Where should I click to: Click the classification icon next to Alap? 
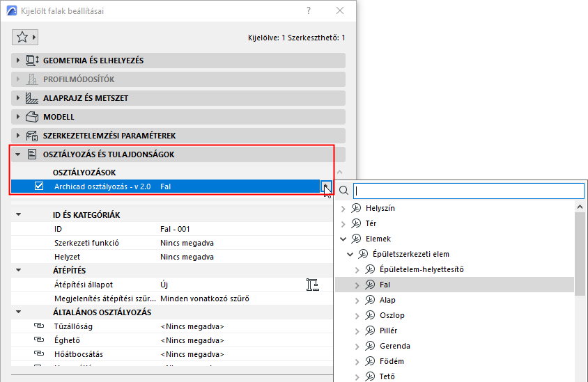coord(370,300)
